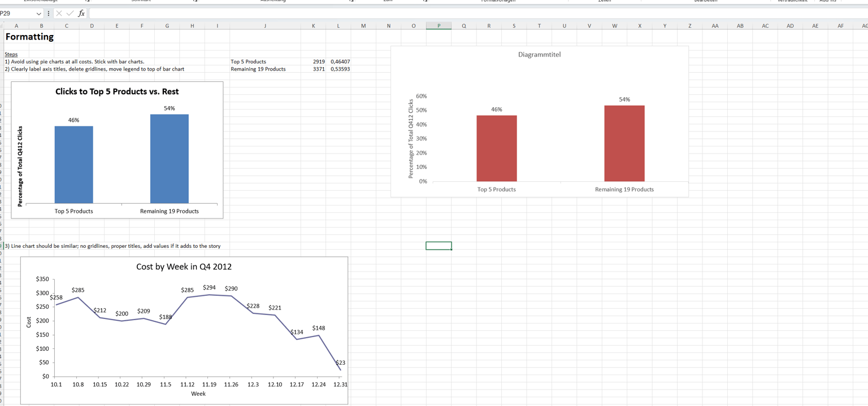Click the Name Box showing P29
This screenshot has width=868, height=406.
point(17,13)
